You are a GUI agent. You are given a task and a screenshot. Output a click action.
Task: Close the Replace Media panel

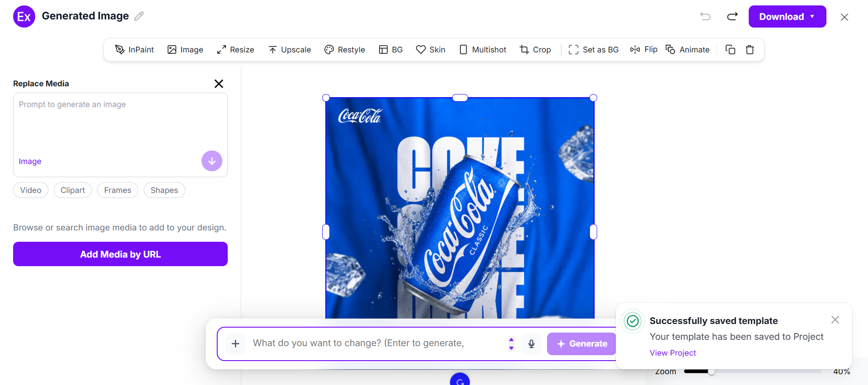coord(219,84)
